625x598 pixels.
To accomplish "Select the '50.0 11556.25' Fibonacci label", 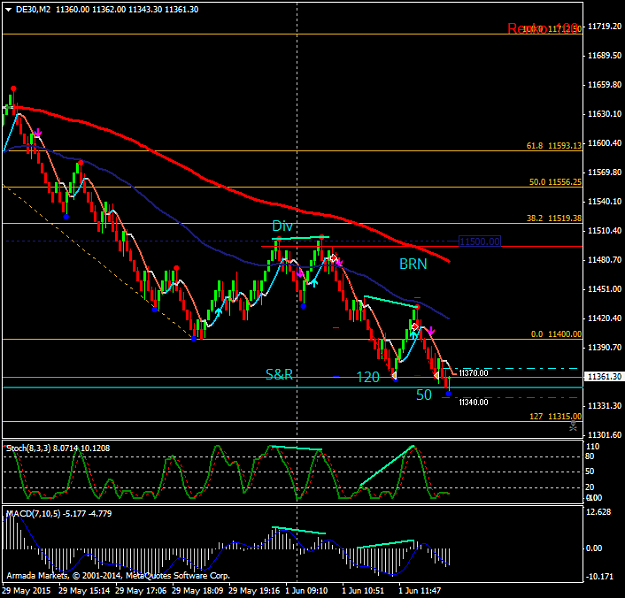I will [555, 182].
